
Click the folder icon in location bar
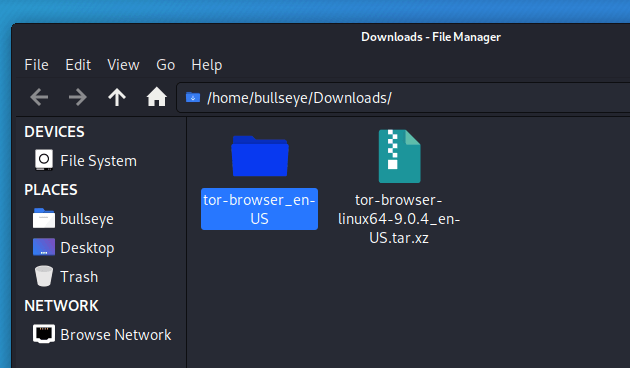(193, 97)
